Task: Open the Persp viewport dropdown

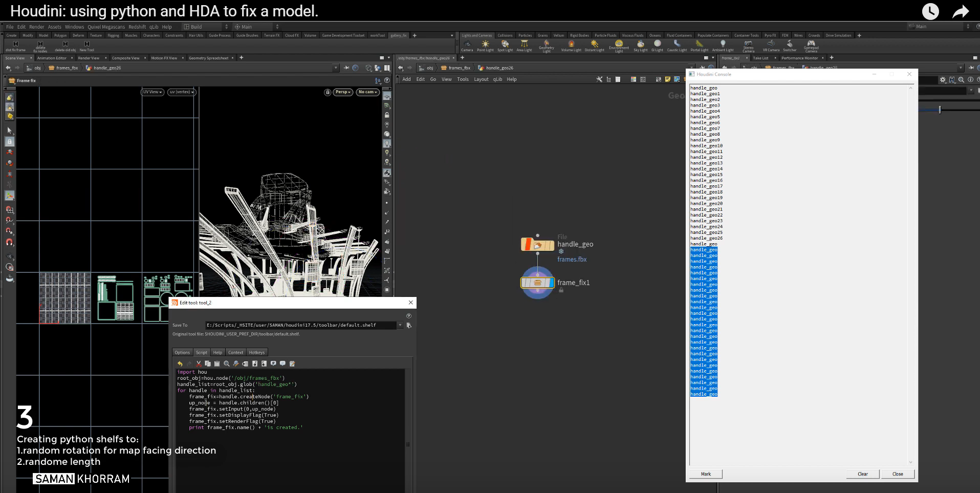Action: point(343,92)
